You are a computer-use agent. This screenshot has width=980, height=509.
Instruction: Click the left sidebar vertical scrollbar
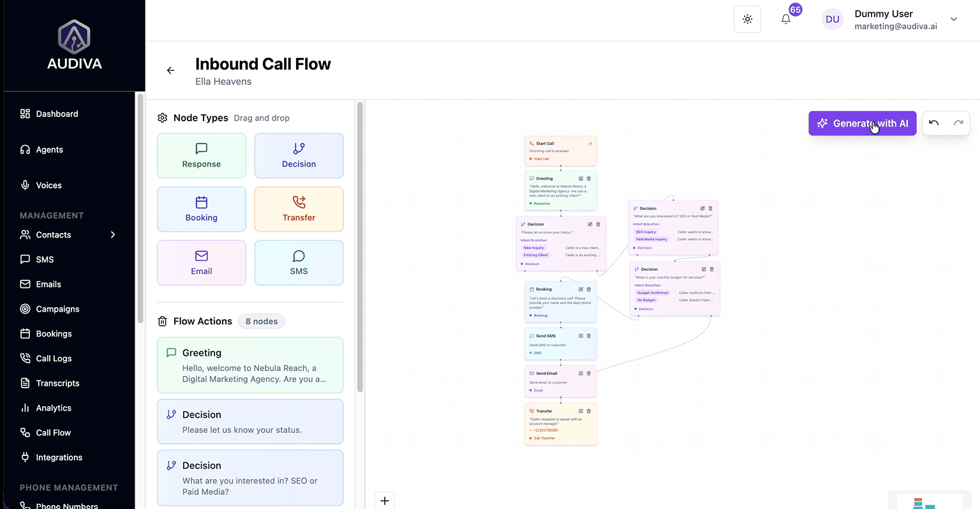tap(140, 209)
